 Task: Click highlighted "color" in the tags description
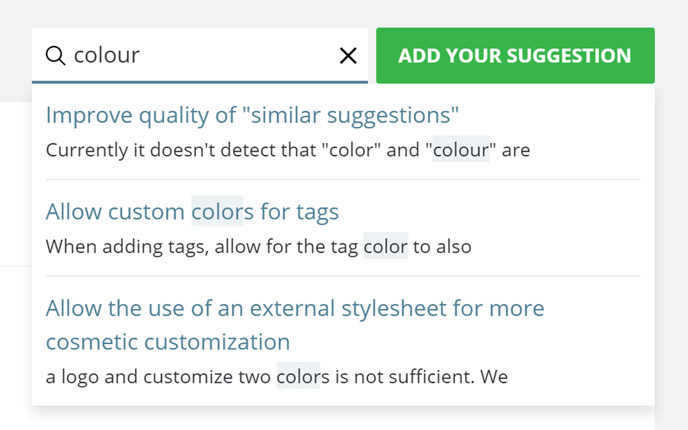coord(385,246)
